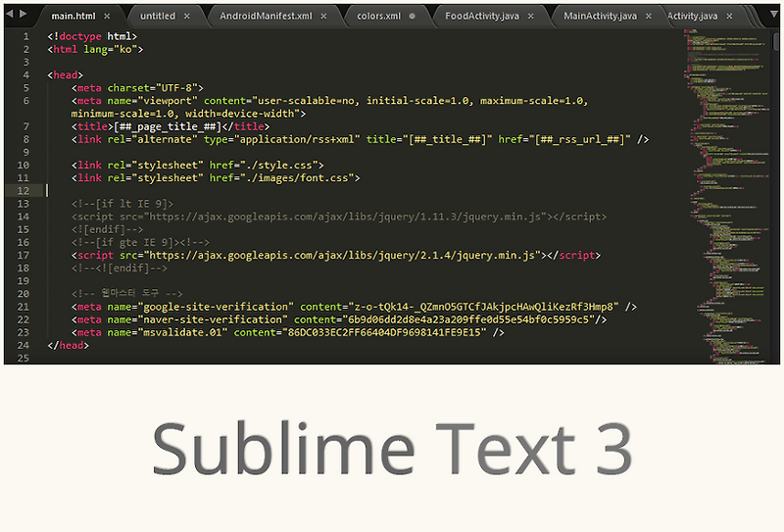Click the naver-site-verification meta line
This screenshot has width=784, height=532.
pyautogui.click(x=339, y=319)
